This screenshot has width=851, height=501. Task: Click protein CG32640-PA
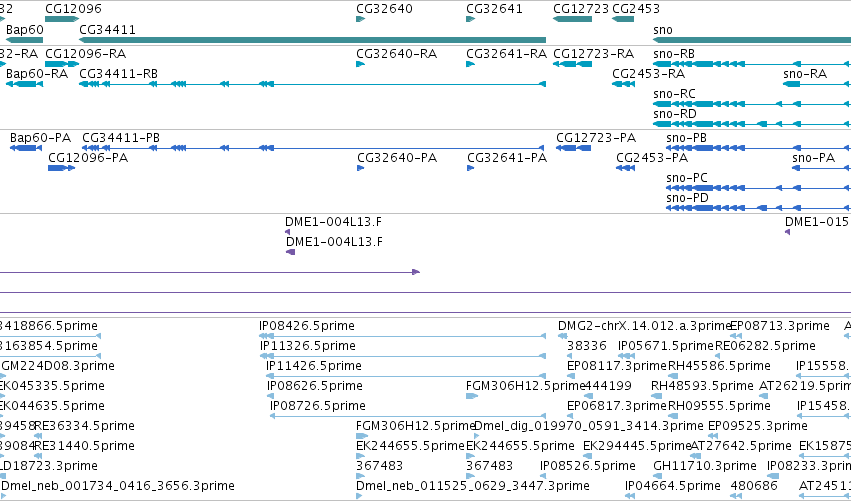[x=397, y=157]
